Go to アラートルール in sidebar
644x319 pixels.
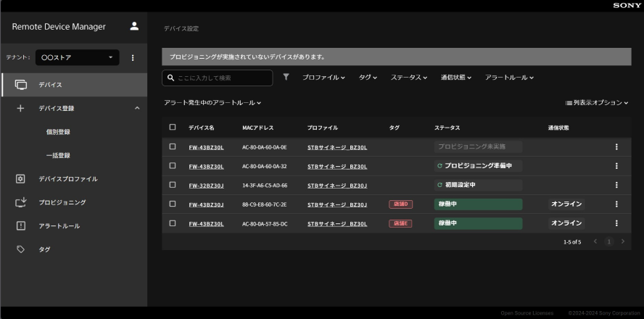click(x=59, y=226)
